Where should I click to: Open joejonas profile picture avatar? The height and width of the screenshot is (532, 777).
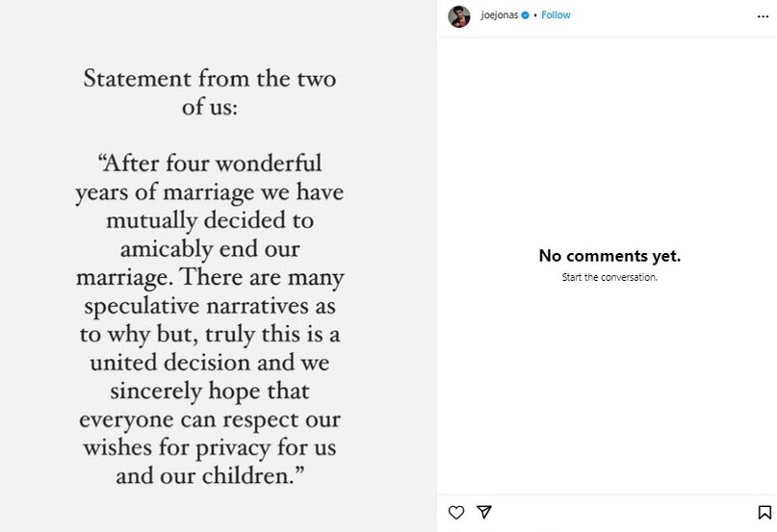[459, 15]
